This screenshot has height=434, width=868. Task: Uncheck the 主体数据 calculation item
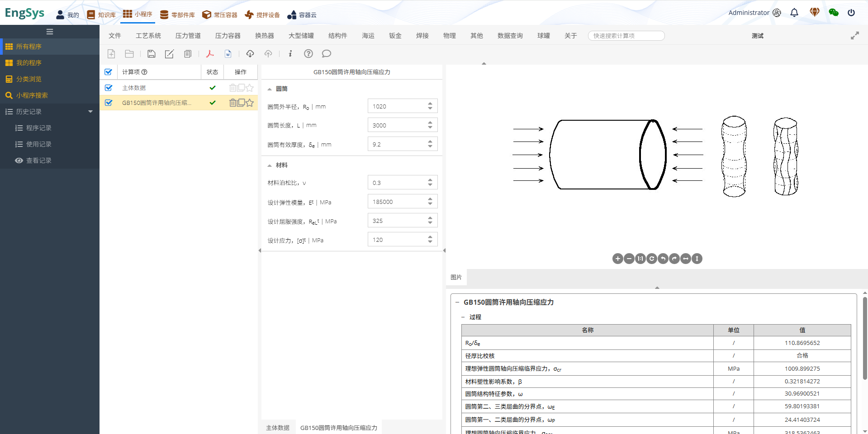(109, 88)
